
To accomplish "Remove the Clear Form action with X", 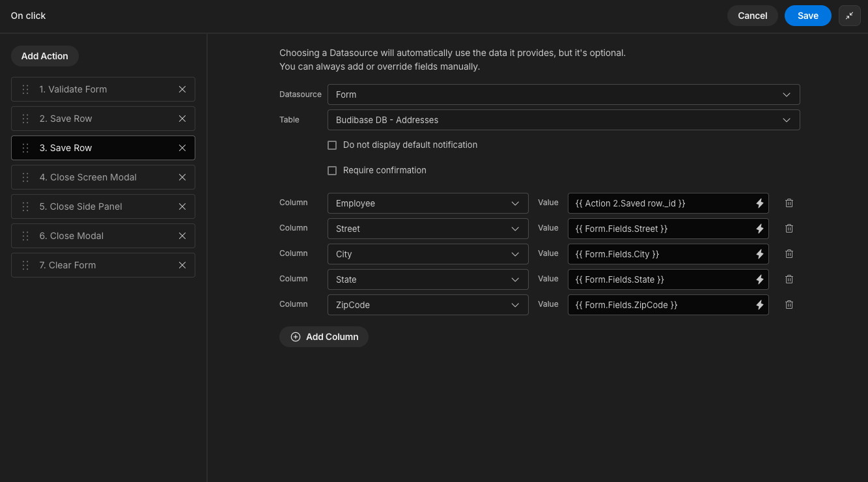I will pyautogui.click(x=182, y=265).
